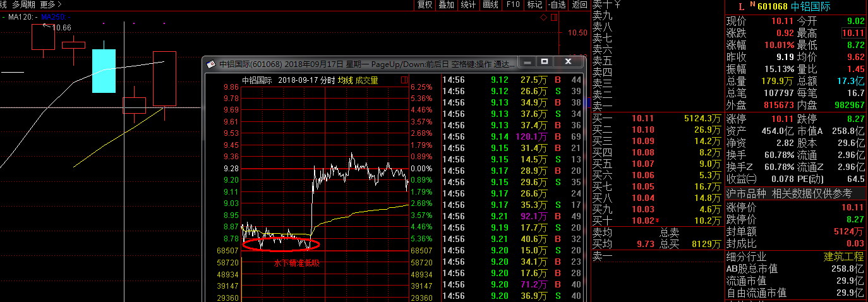Click the small red panel icon in the intraday popup
The width and height of the screenshot is (868, 302).
coord(404,80)
